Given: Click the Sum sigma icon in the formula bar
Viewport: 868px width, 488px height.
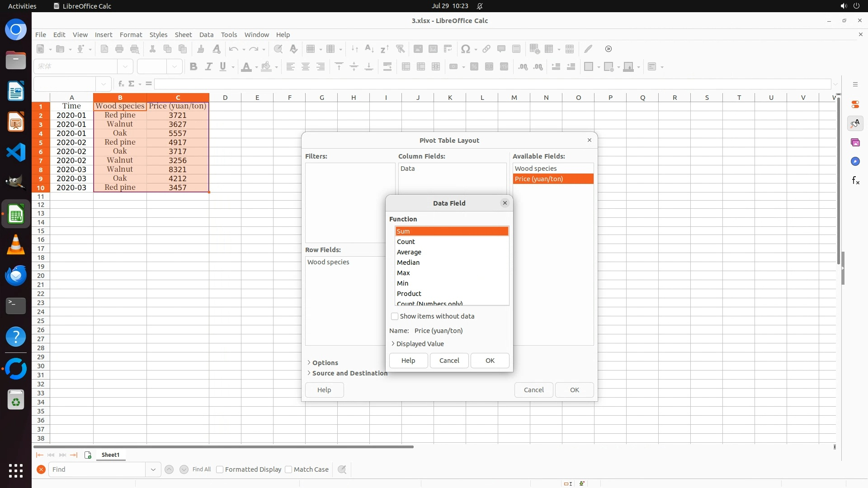Looking at the screenshot, I should pos(132,84).
